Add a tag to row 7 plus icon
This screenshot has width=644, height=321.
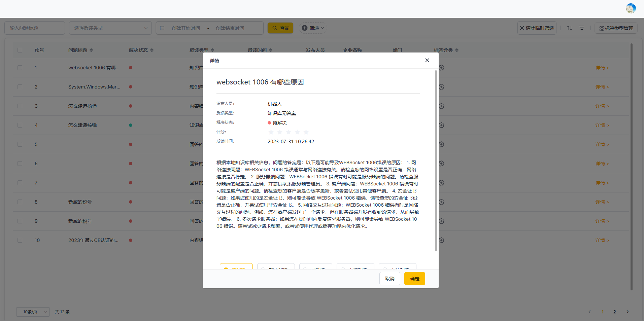(x=441, y=183)
